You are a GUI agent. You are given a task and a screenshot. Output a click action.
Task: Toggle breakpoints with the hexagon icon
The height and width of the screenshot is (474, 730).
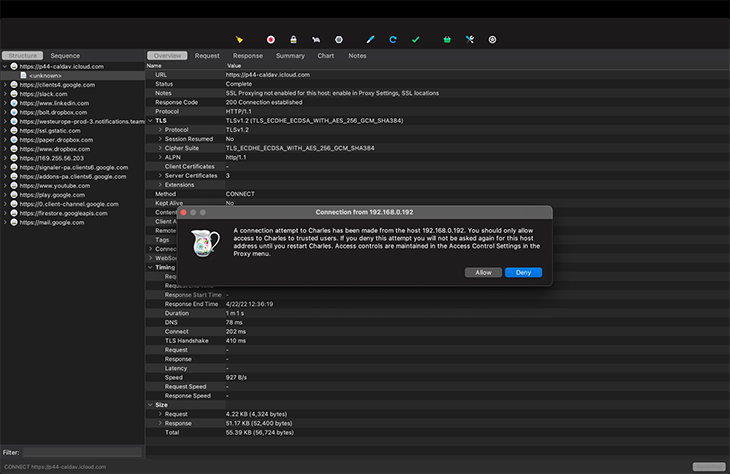339,40
